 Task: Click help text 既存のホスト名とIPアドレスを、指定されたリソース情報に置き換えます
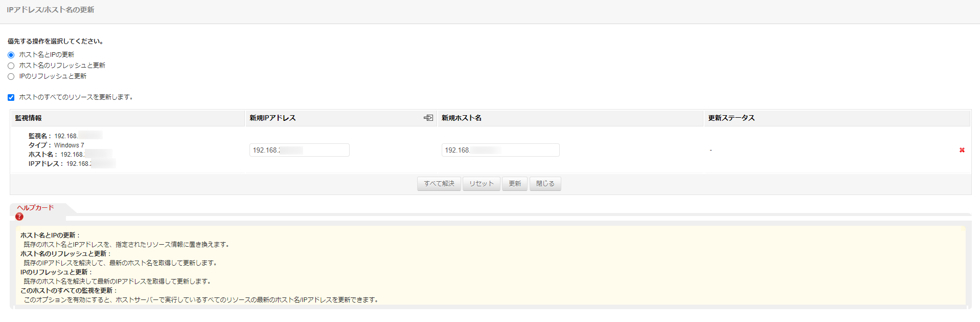point(128,244)
